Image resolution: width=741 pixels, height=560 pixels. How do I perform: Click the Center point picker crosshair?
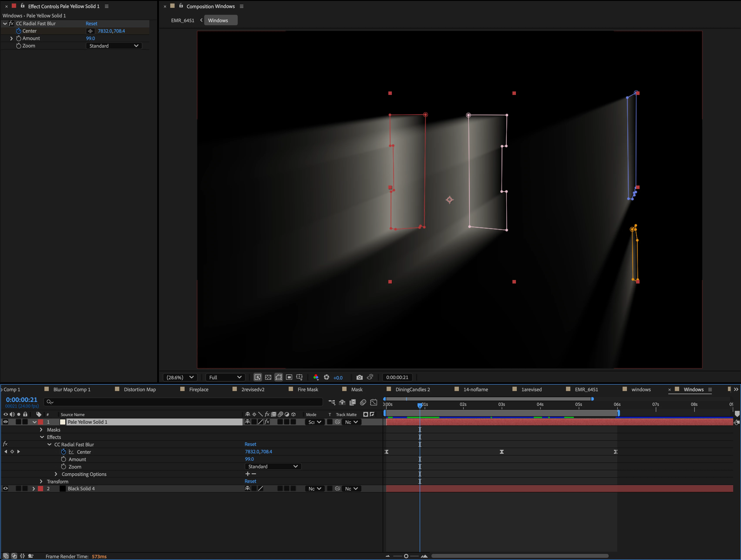tap(90, 31)
